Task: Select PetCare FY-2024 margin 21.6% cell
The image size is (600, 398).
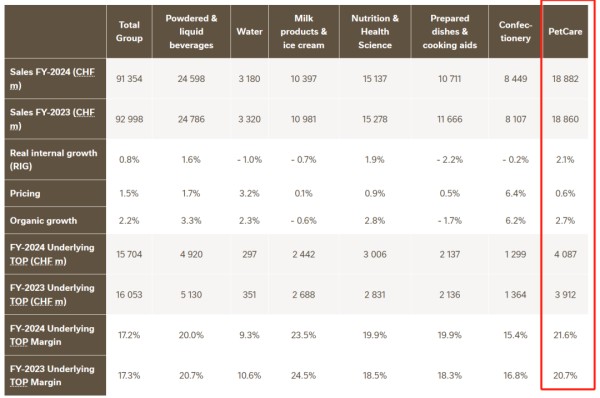Action: click(x=565, y=335)
